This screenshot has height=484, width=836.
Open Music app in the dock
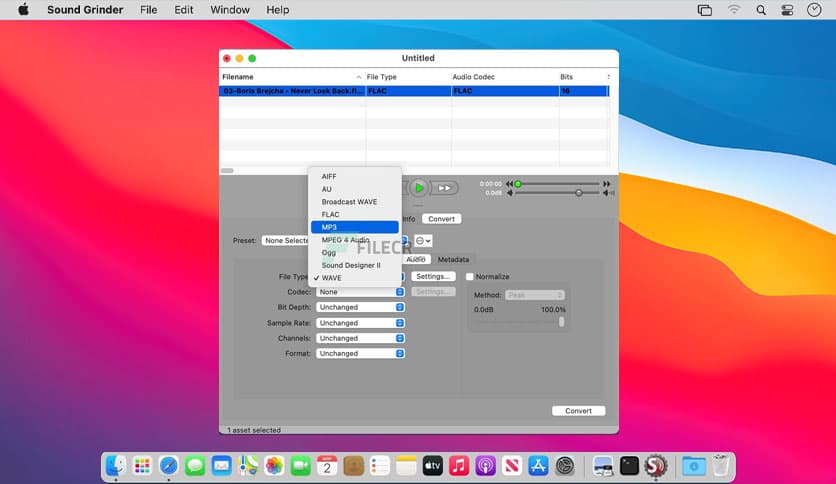[x=459, y=465]
